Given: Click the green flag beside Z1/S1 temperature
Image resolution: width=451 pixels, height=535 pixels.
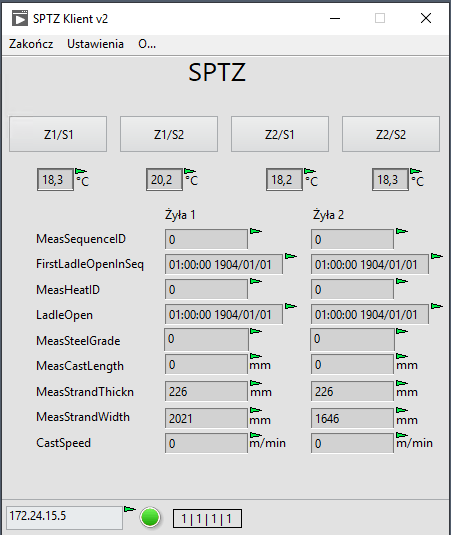Looking at the screenshot, I should click(81, 171).
